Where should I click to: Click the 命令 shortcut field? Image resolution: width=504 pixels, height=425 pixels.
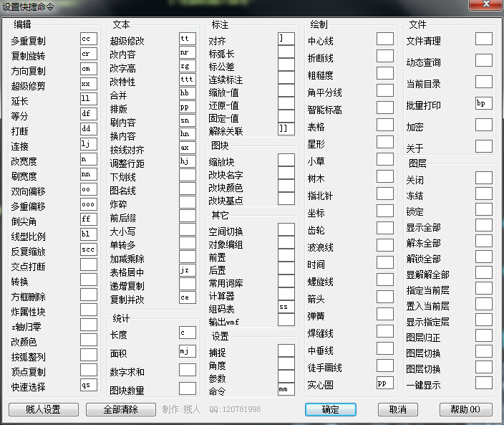point(286,389)
